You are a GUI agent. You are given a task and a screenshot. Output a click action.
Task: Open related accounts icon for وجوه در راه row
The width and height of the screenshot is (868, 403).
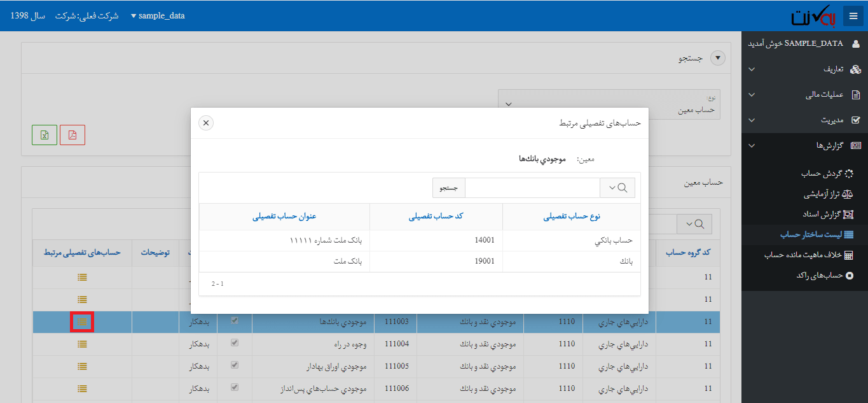click(82, 344)
